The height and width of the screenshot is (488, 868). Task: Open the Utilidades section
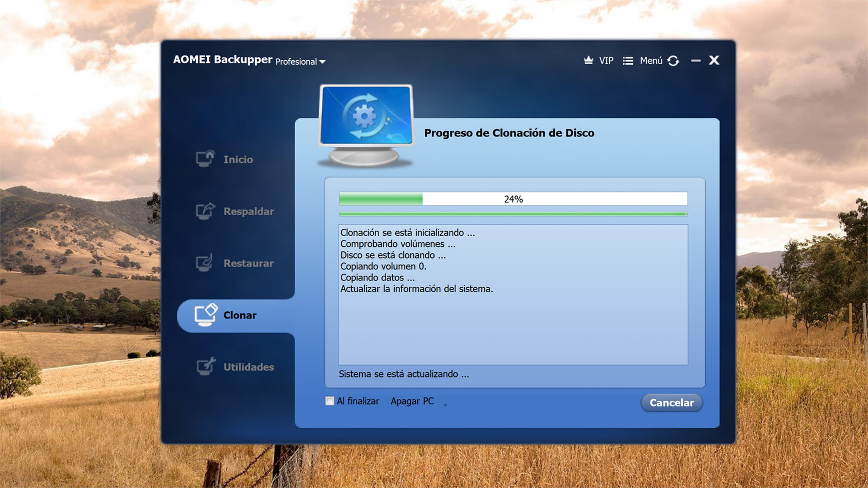pyautogui.click(x=249, y=367)
